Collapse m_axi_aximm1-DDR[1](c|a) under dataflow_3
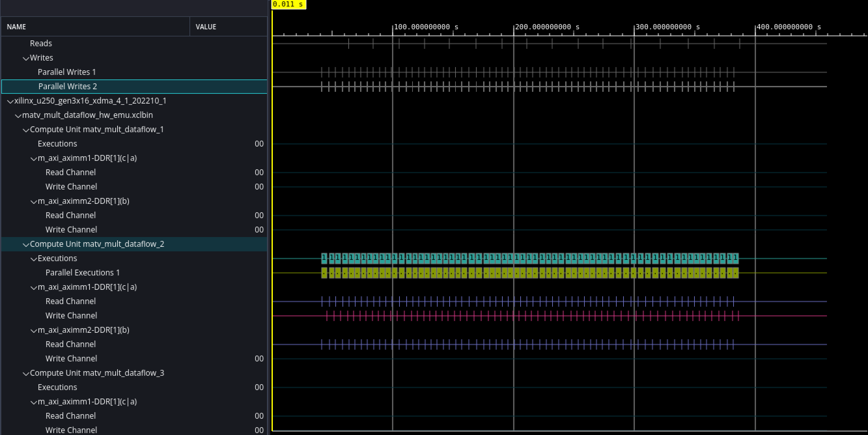This screenshot has width=868, height=435. (x=33, y=402)
